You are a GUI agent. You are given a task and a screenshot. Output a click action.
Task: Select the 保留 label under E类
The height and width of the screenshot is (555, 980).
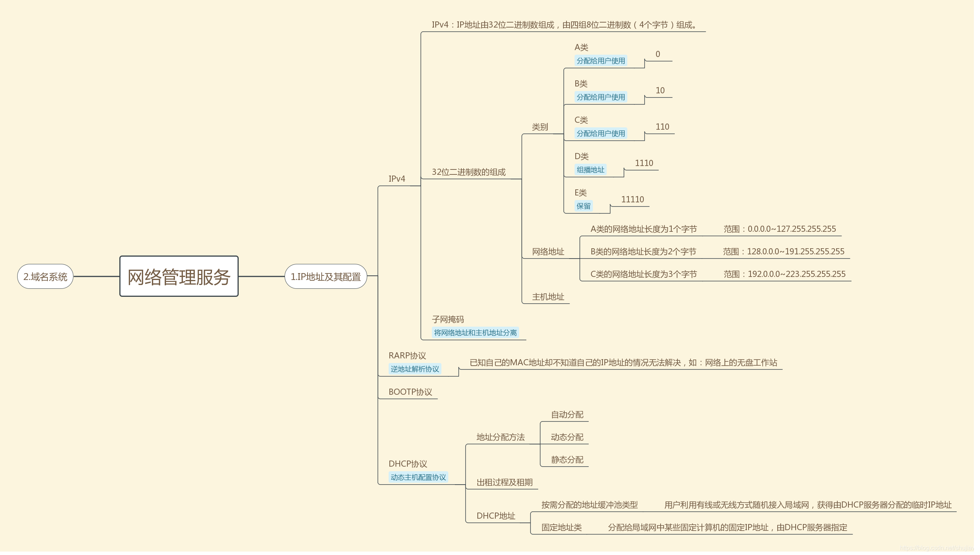(x=583, y=206)
